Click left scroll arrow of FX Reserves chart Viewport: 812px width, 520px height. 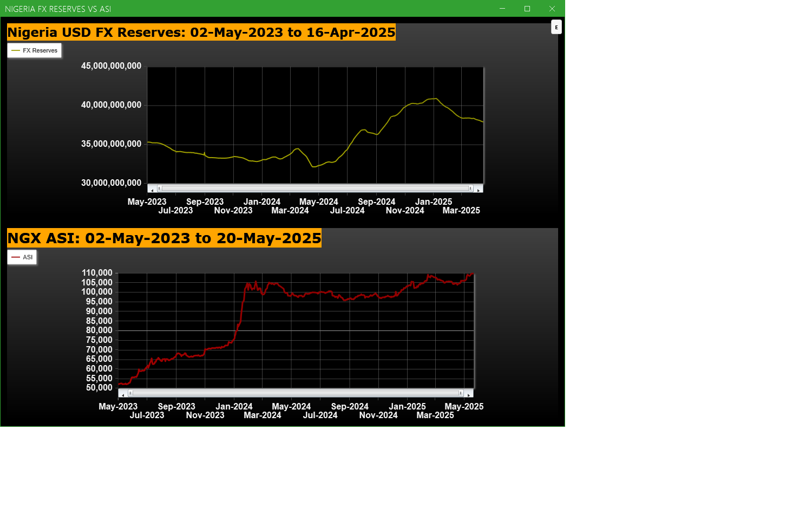pyautogui.click(x=152, y=190)
